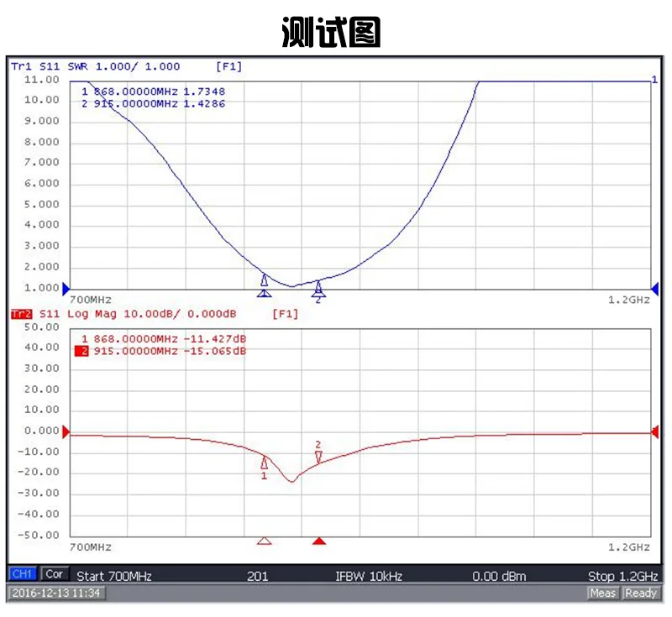Click SWR marker readout 868.00000MHz 1.7348

(154, 92)
